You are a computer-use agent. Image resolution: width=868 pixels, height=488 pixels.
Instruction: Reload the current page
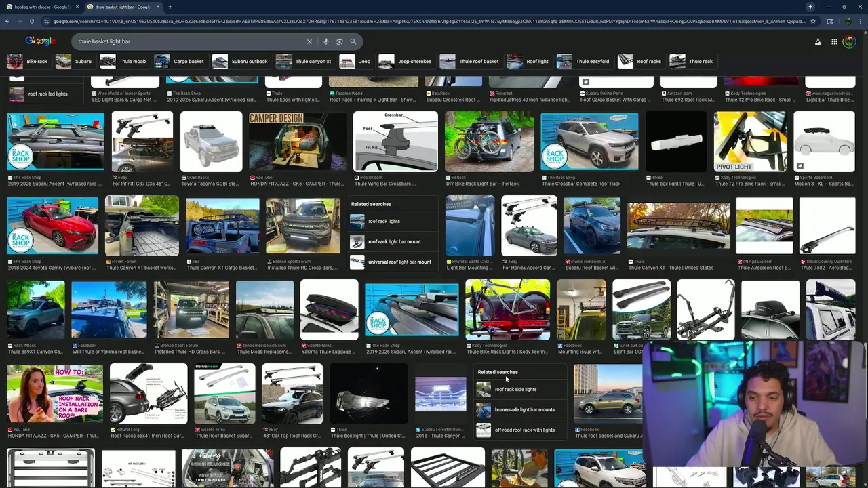point(33,21)
